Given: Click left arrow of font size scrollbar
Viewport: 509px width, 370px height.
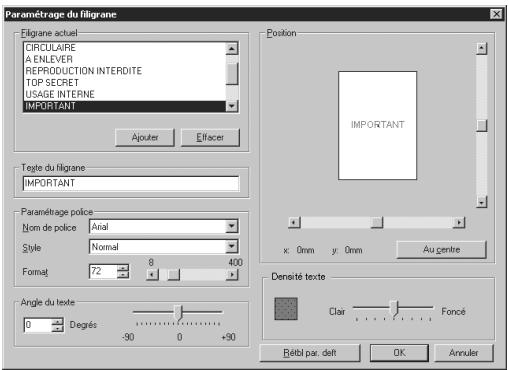Looking at the screenshot, I should (152, 275).
